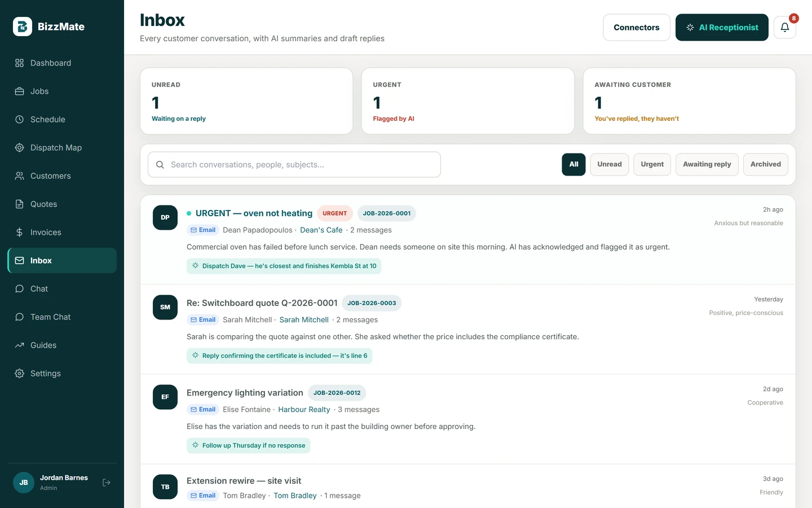
Task: Click the Team Chat bubble icon
Action: tap(19, 317)
